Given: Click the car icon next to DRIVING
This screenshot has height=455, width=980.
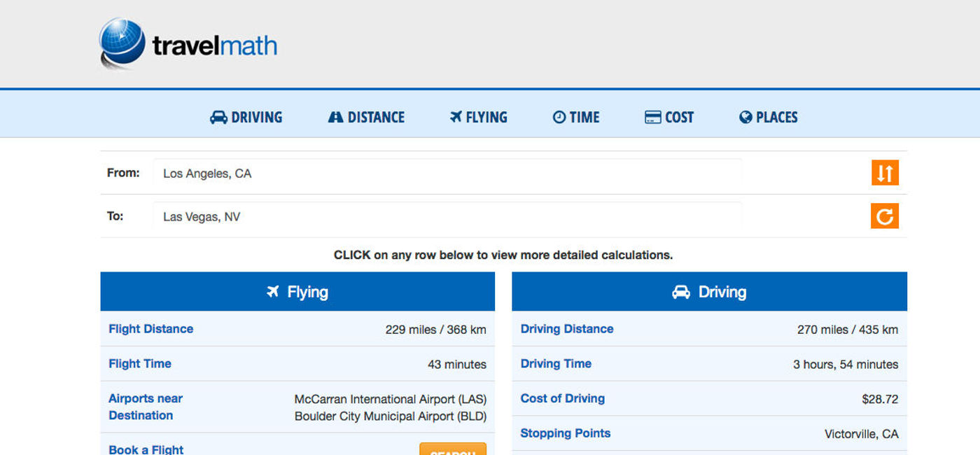Looking at the screenshot, I should 218,118.
